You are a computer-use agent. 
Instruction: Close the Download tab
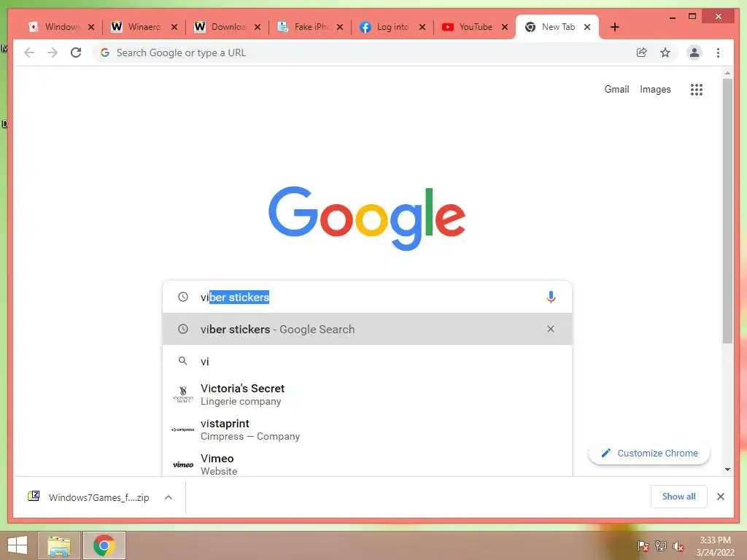[258, 27]
